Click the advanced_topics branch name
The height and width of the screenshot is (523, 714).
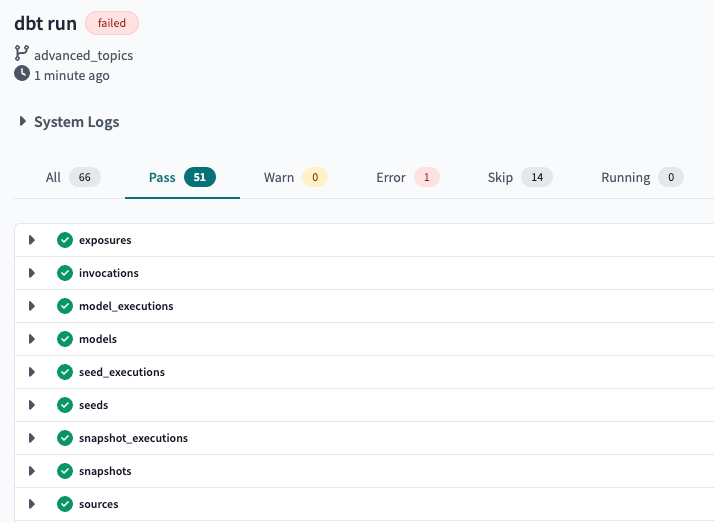(83, 56)
